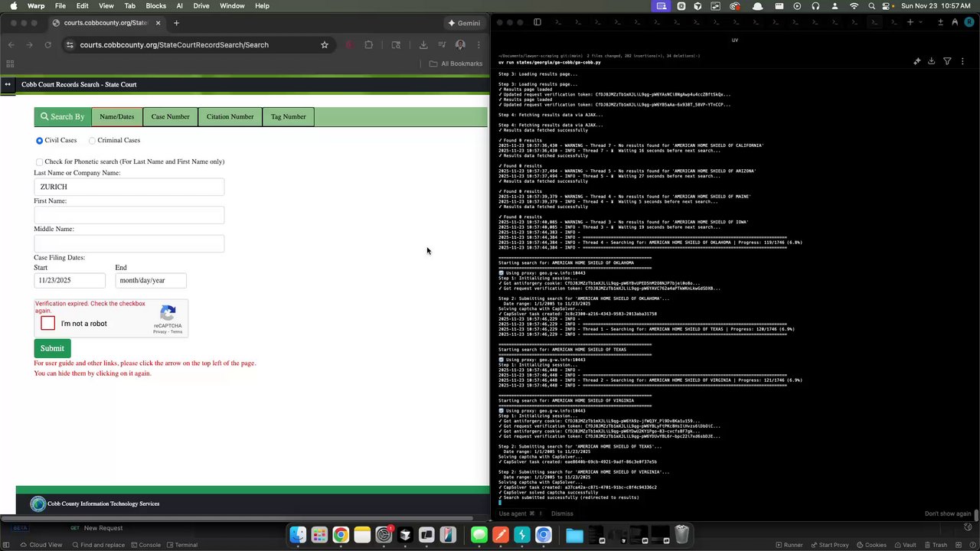
Task: Switch to Name/Dates search tab
Action: pos(116,117)
